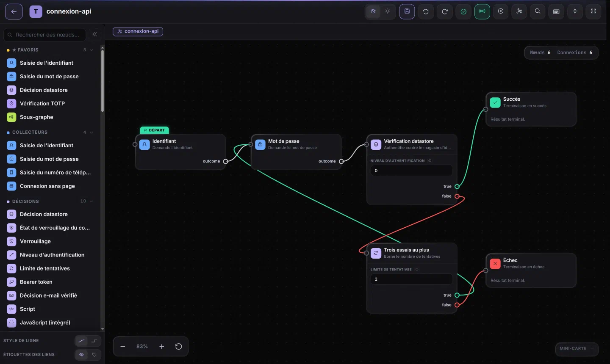
Task: Collapse the Décisions section
Action: point(91,201)
